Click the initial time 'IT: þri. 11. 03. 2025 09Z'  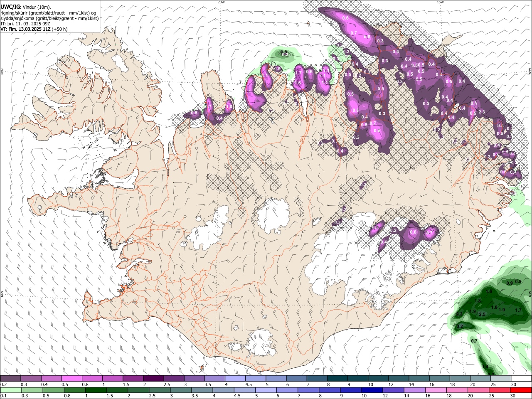tap(25, 24)
